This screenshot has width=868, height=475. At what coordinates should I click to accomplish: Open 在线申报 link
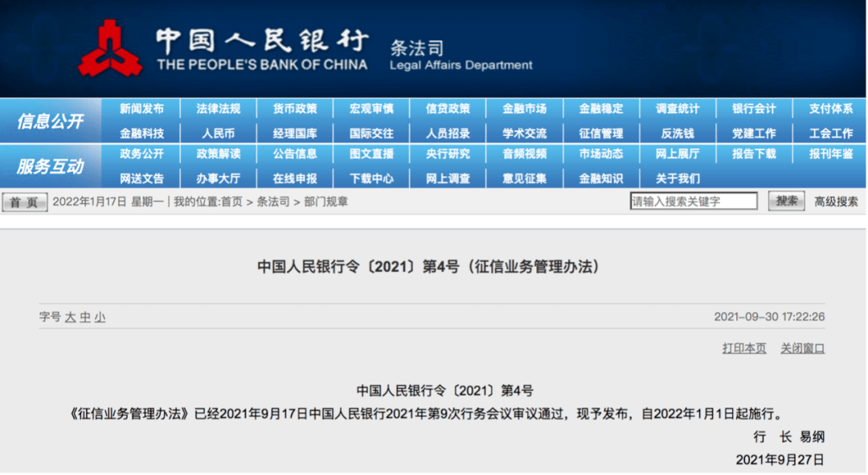[x=295, y=178]
